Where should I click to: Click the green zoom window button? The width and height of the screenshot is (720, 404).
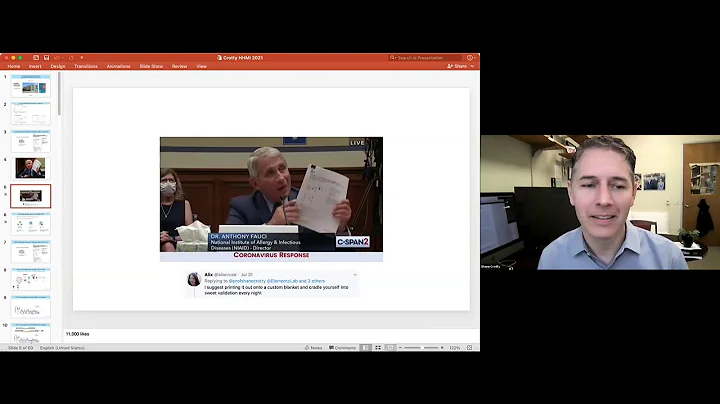pyautogui.click(x=20, y=58)
